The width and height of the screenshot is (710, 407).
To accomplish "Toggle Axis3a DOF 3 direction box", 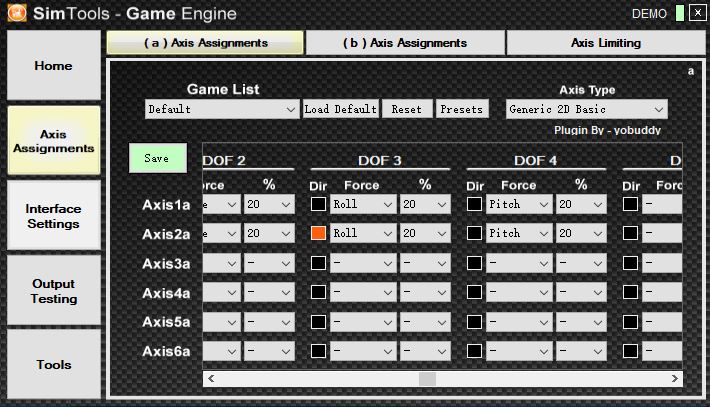I will point(318,263).
